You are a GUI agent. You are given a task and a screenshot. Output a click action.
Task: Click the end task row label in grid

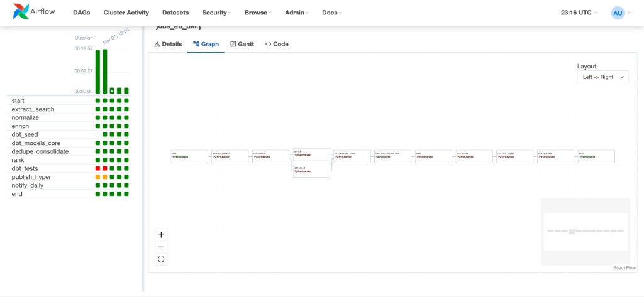click(x=17, y=193)
